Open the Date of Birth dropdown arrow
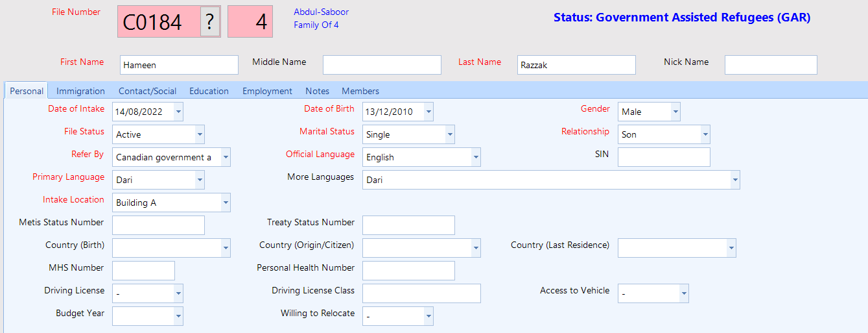This screenshot has width=868, height=333. coord(428,112)
